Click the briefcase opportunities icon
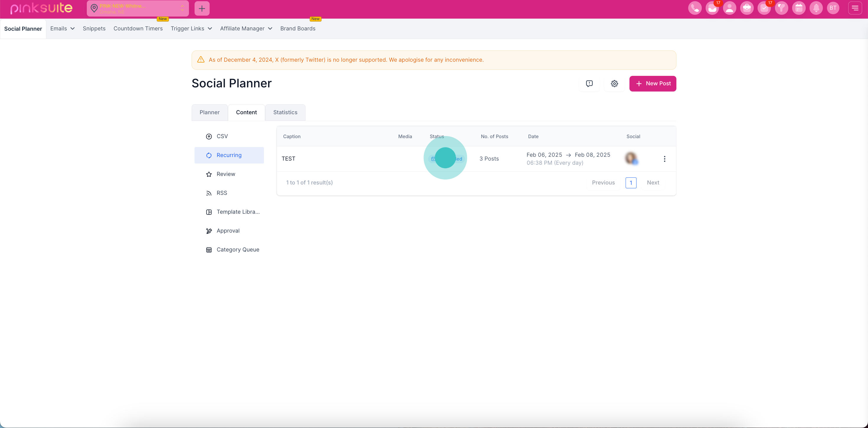Image resolution: width=868 pixels, height=428 pixels. coord(747,8)
